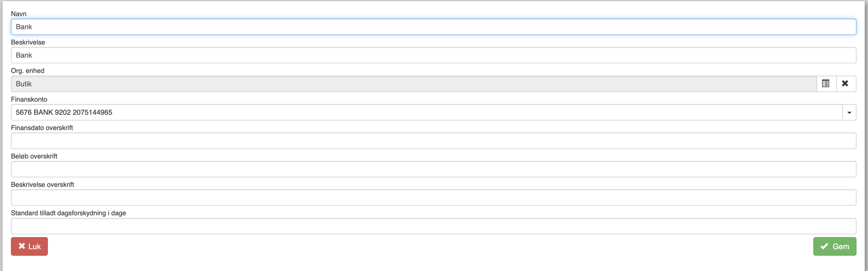Click the Standard tilladt dagsforskydning i dage label
868x271 pixels.
(x=68, y=213)
